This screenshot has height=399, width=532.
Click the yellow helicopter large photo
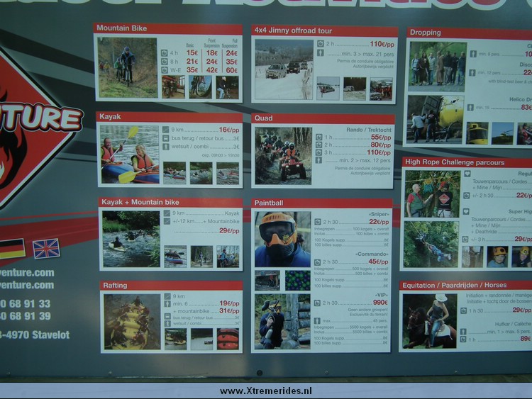[436, 119]
